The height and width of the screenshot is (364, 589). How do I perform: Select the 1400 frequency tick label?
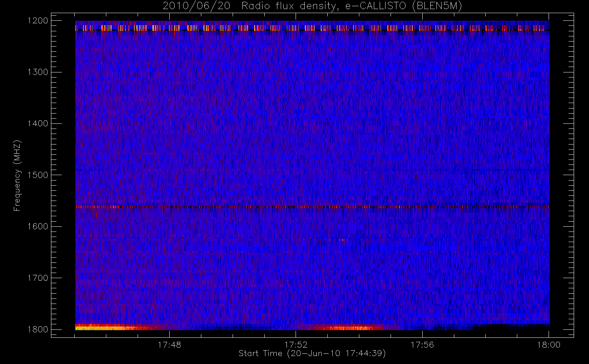[x=38, y=123]
